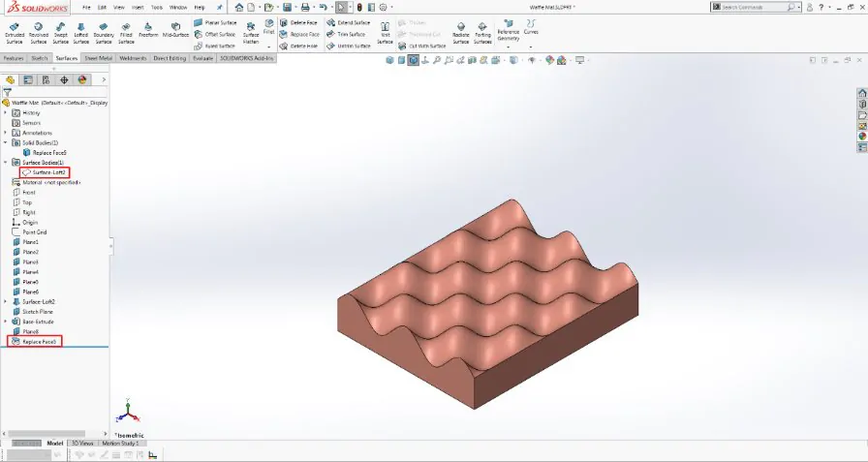Click the Offset Surface command
The height and width of the screenshot is (462, 868).
click(215, 34)
